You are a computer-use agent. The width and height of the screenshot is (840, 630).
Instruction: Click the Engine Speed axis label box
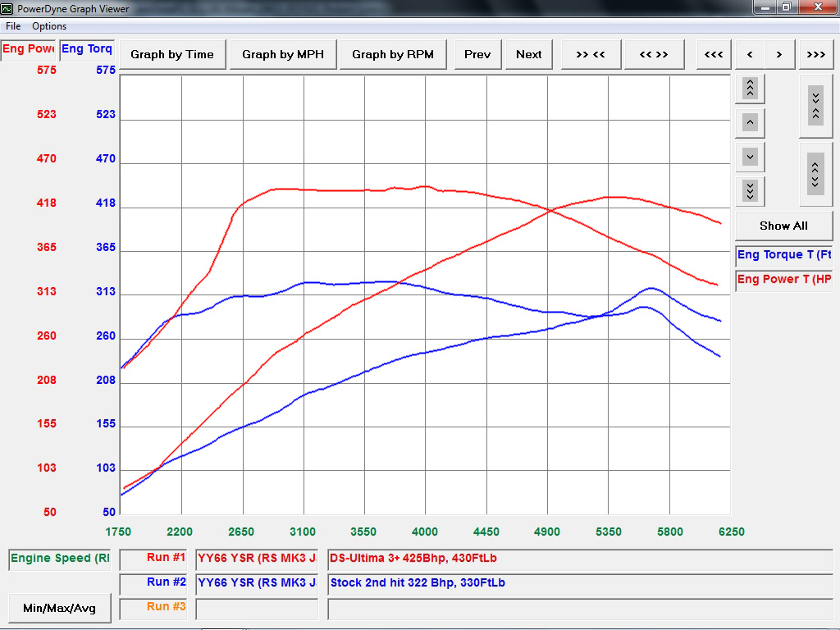[59, 559]
